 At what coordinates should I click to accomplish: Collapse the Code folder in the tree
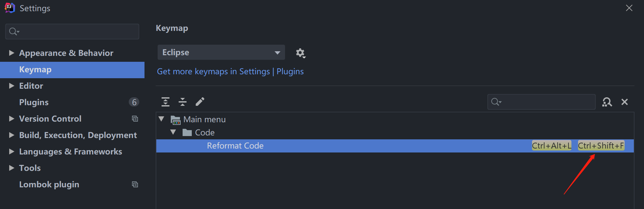tap(173, 132)
